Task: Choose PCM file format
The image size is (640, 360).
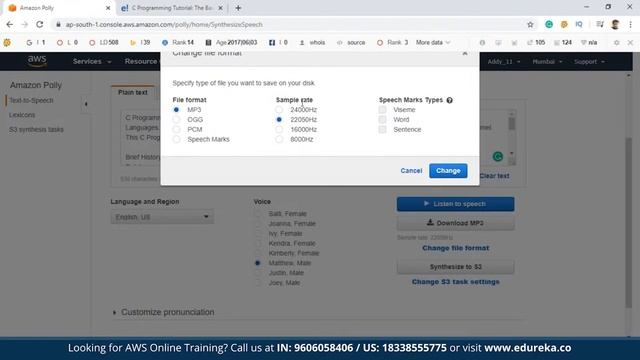Action: [x=176, y=129]
